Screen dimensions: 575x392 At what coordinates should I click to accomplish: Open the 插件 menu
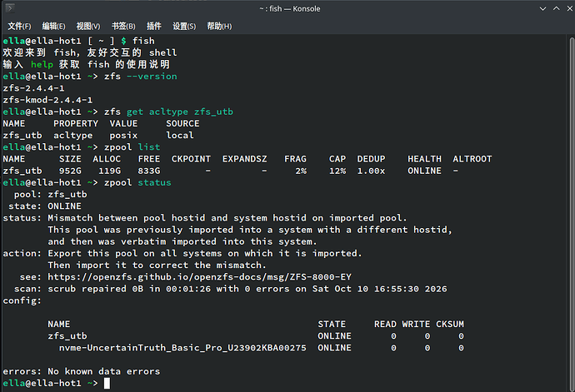click(x=153, y=26)
